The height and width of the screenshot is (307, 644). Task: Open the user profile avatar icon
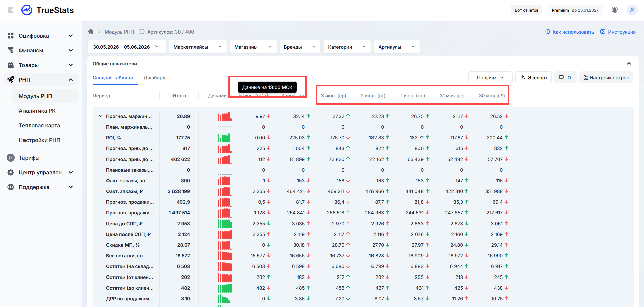pyautogui.click(x=632, y=10)
